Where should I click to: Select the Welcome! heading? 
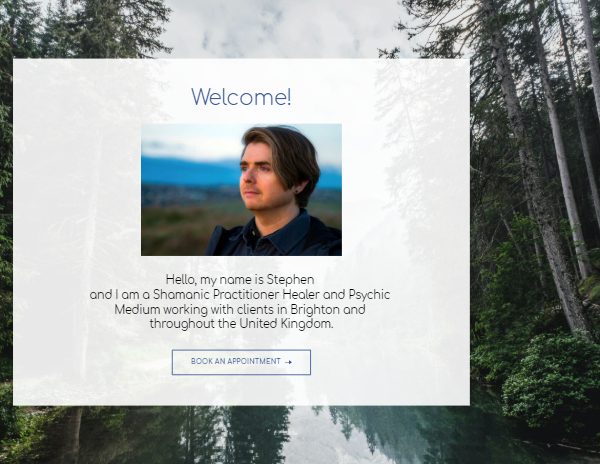241,96
